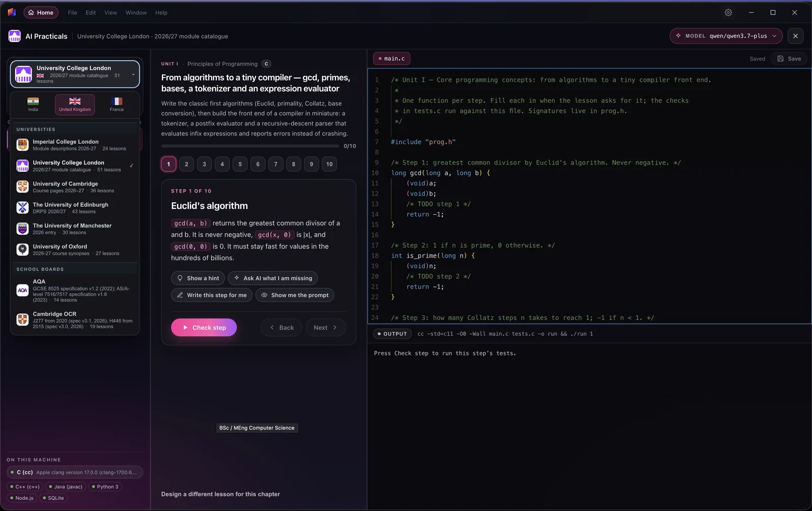
Task: Expand the MODEL qwen3.7-plus dropdown
Action: tap(726, 36)
